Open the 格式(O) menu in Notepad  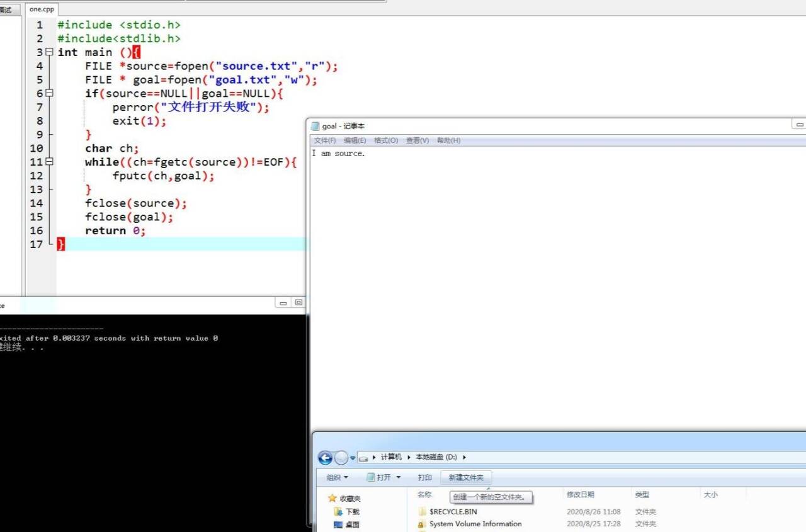[386, 140]
